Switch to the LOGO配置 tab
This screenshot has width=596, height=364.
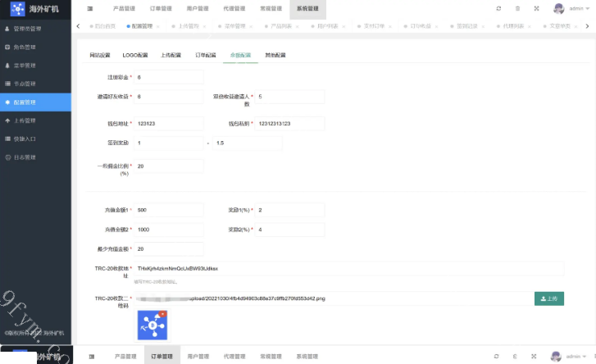[x=134, y=55]
